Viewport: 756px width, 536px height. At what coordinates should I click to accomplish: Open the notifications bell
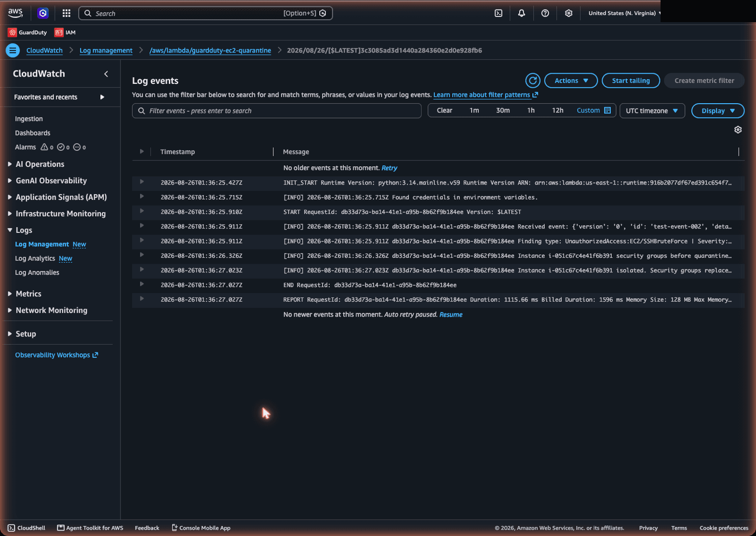[522, 13]
